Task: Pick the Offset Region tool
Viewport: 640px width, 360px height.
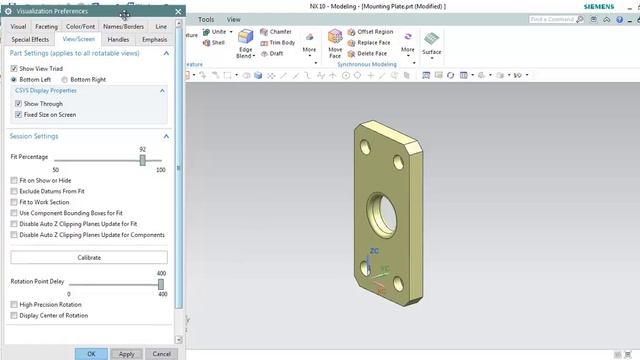Action: pyautogui.click(x=371, y=32)
